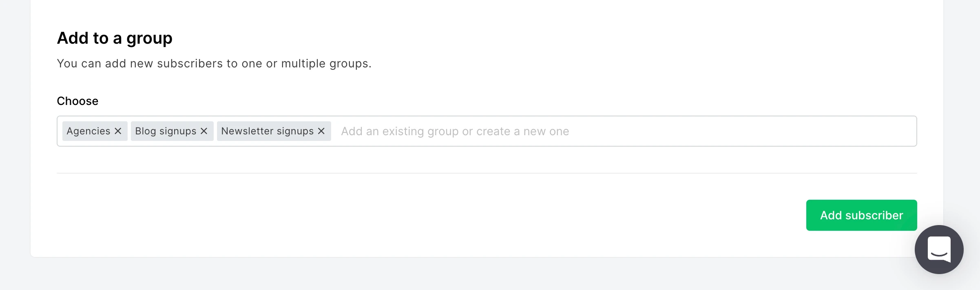Image resolution: width=980 pixels, height=290 pixels.
Task: Select the Agencies tag label
Action: (88, 131)
